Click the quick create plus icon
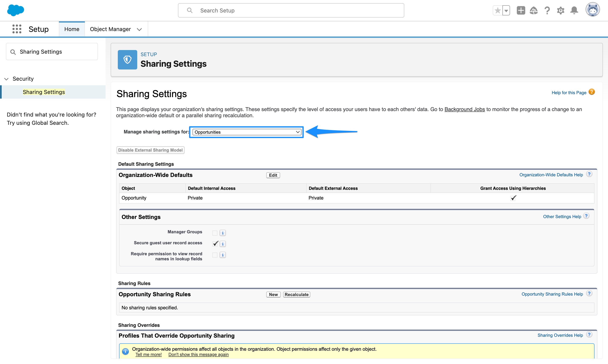The width and height of the screenshot is (608, 364). click(x=521, y=10)
